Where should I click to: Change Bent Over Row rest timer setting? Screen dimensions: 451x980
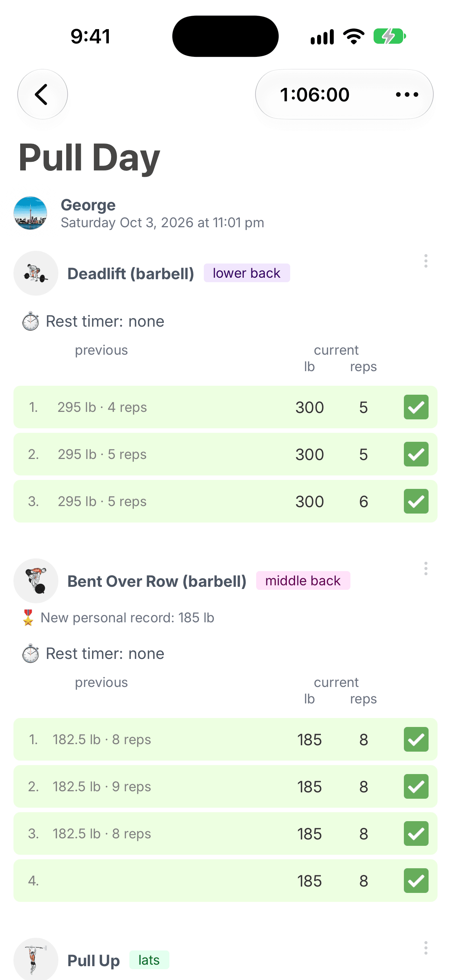point(93,654)
